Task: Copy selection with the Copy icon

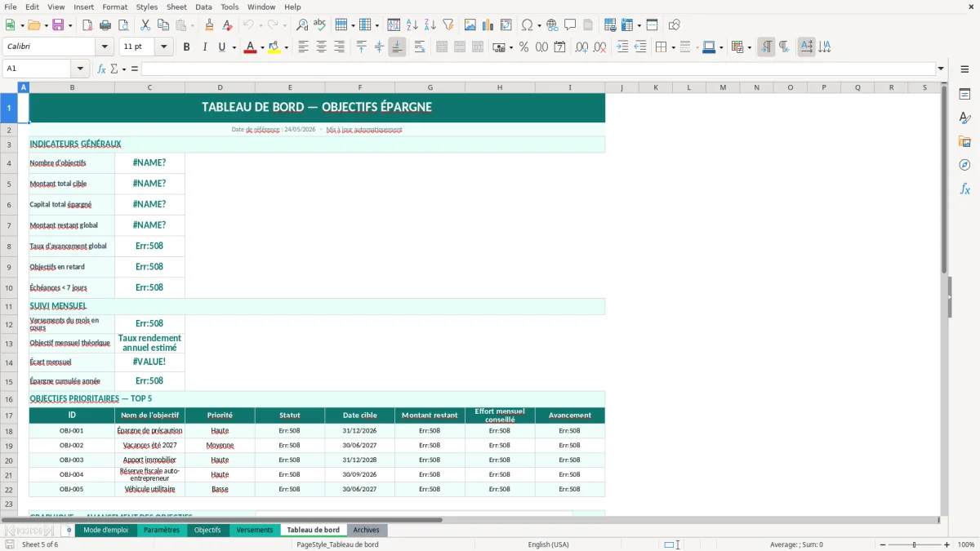Action: (163, 25)
